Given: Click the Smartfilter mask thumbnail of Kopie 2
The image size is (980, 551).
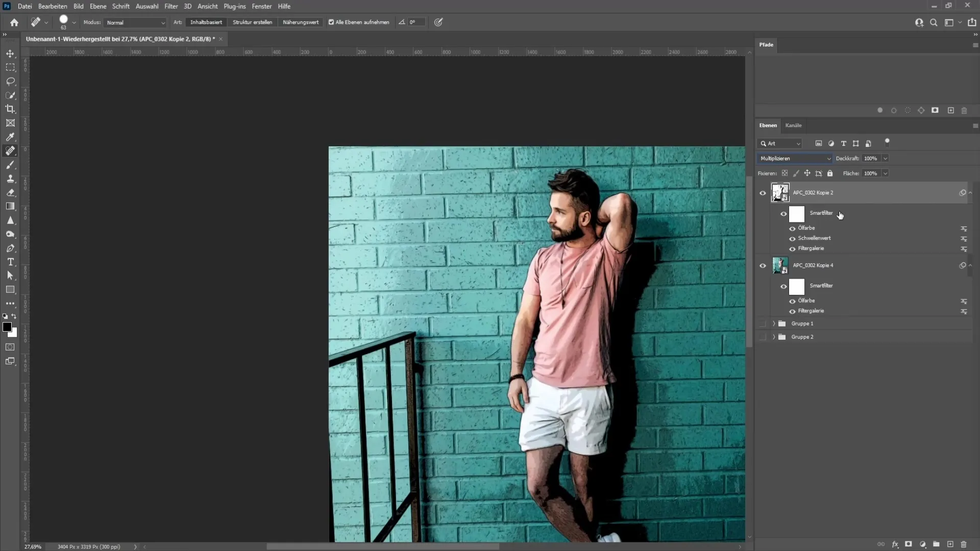Looking at the screenshot, I should (796, 214).
